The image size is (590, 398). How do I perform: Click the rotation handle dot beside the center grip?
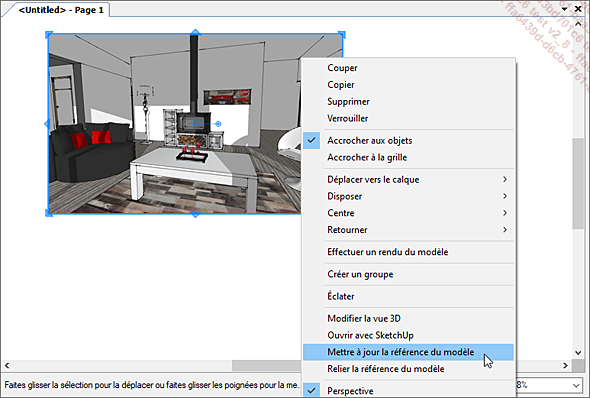[x=218, y=124]
